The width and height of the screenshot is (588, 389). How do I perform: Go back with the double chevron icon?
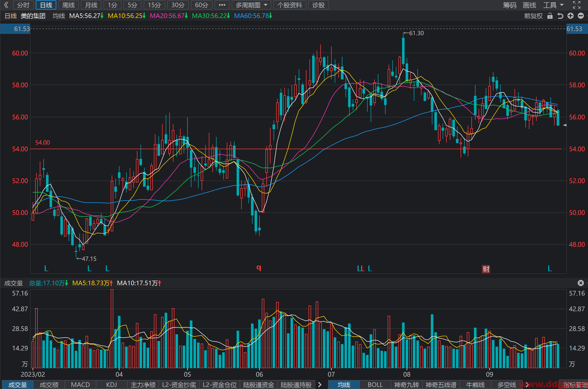[6, 5]
